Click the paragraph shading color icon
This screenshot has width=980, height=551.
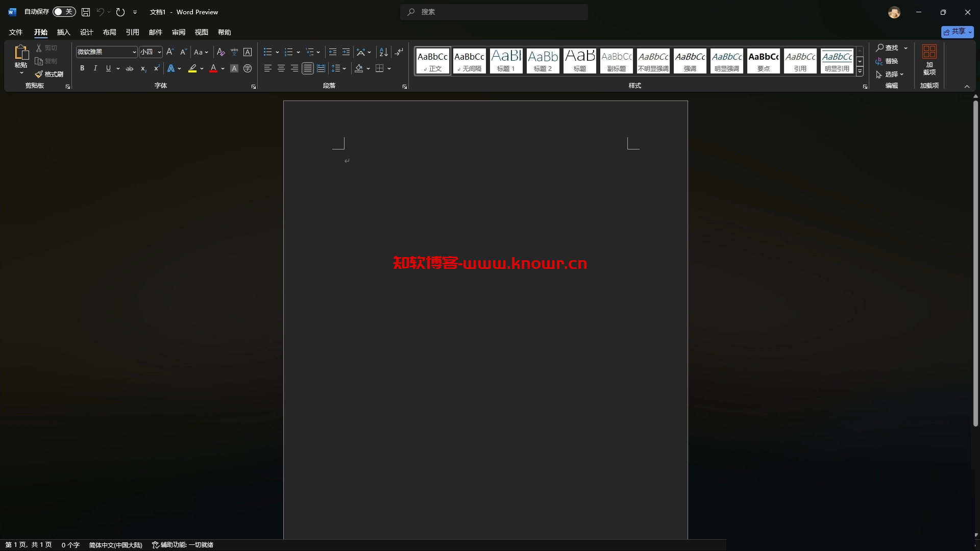pyautogui.click(x=359, y=68)
